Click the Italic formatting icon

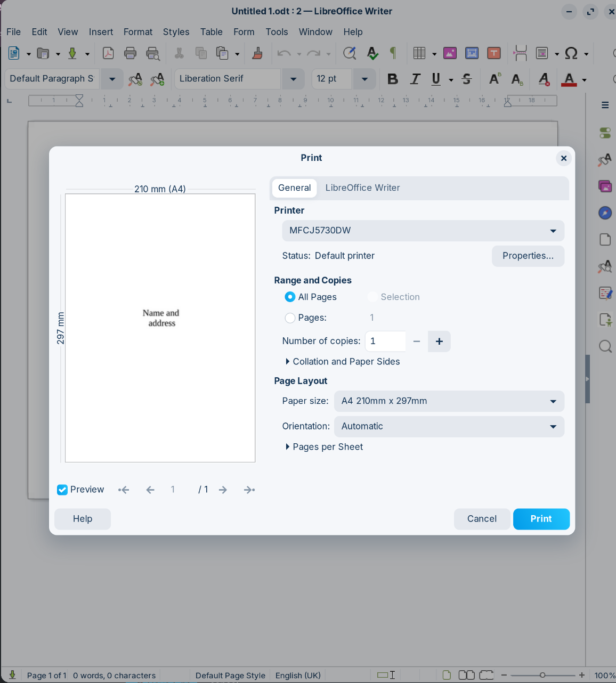coord(415,79)
